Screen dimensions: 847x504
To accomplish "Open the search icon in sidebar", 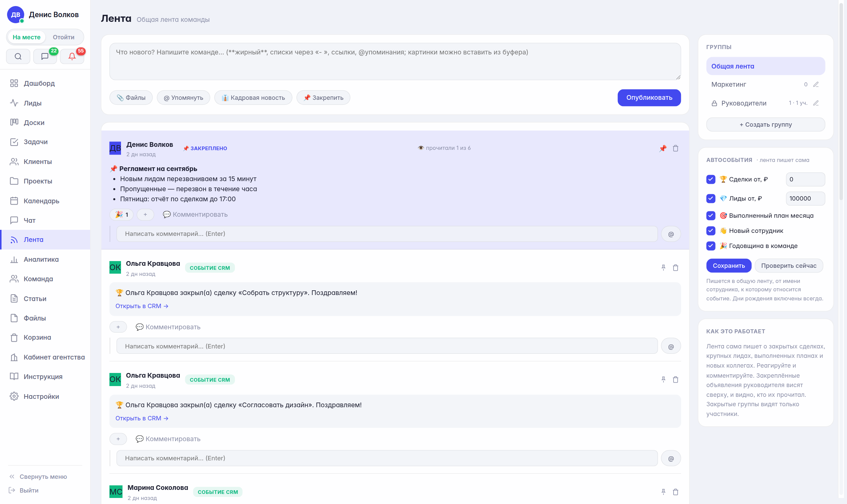I will point(18,56).
